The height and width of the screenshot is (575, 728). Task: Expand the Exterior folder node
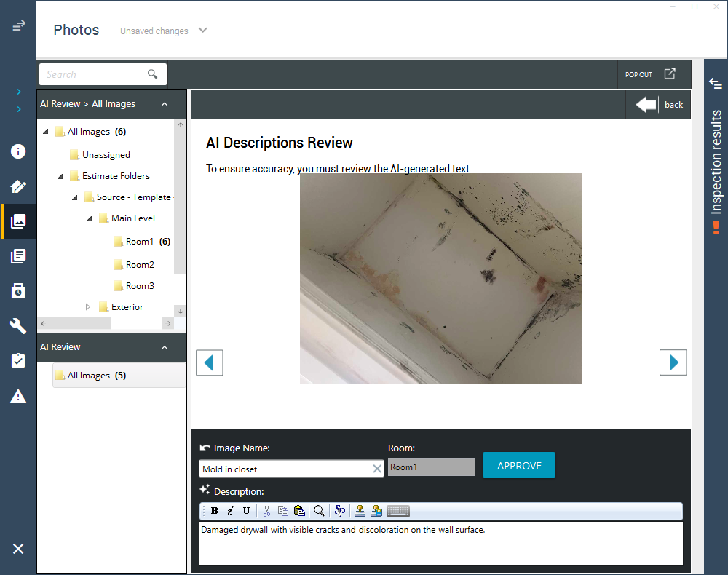(88, 306)
